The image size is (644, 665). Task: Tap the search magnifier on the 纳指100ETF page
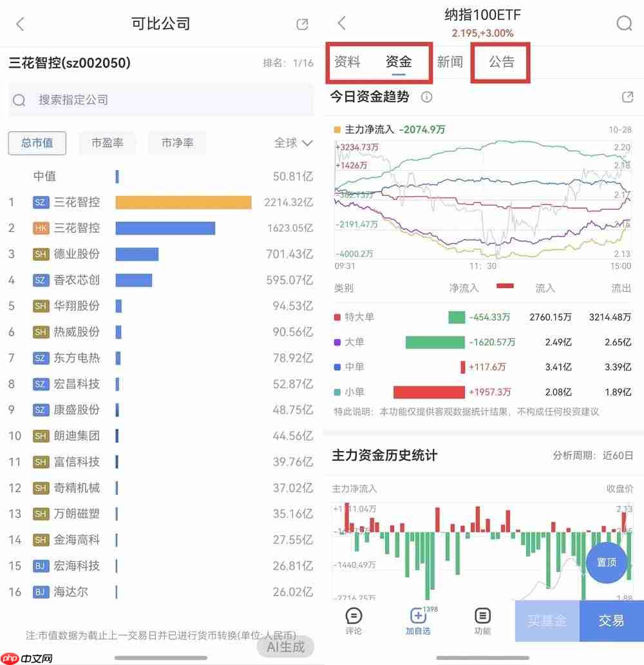pyautogui.click(x=623, y=22)
